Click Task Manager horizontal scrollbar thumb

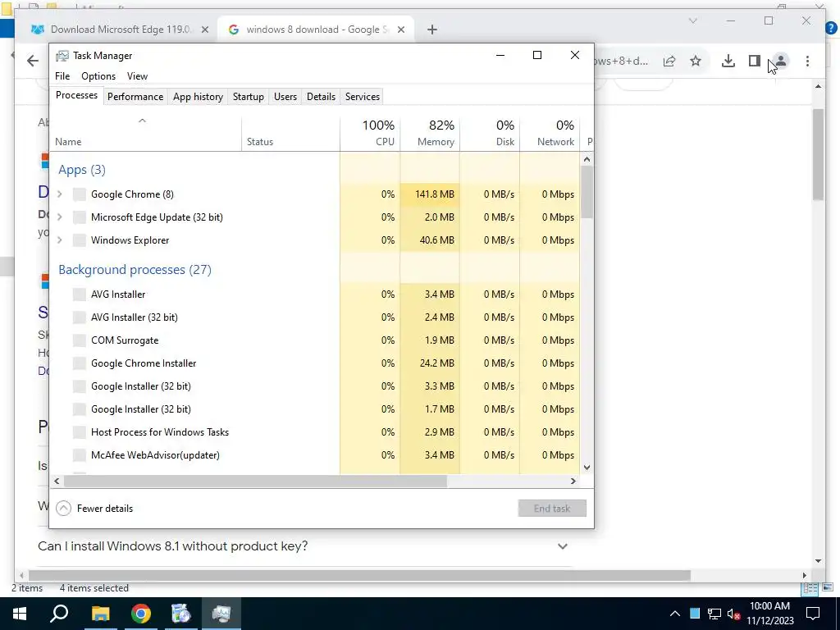tap(255, 481)
